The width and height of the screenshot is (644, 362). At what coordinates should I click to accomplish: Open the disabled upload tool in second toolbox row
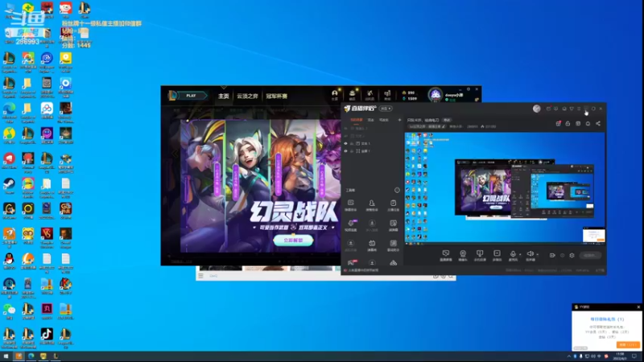click(x=372, y=225)
